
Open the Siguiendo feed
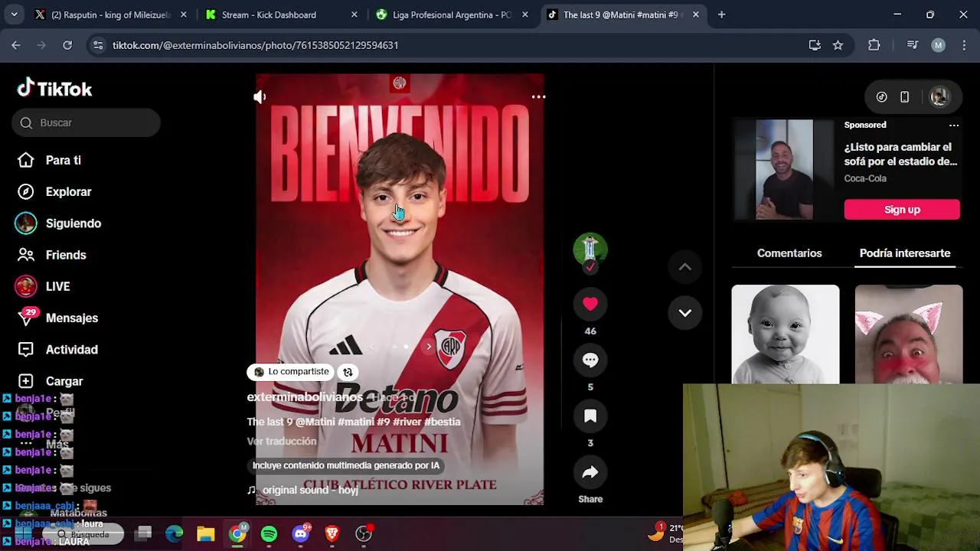[x=73, y=223]
